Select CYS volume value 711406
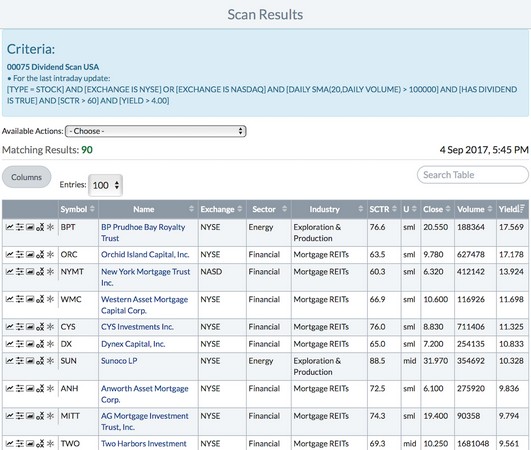This screenshot has height=450, width=531. tap(471, 327)
